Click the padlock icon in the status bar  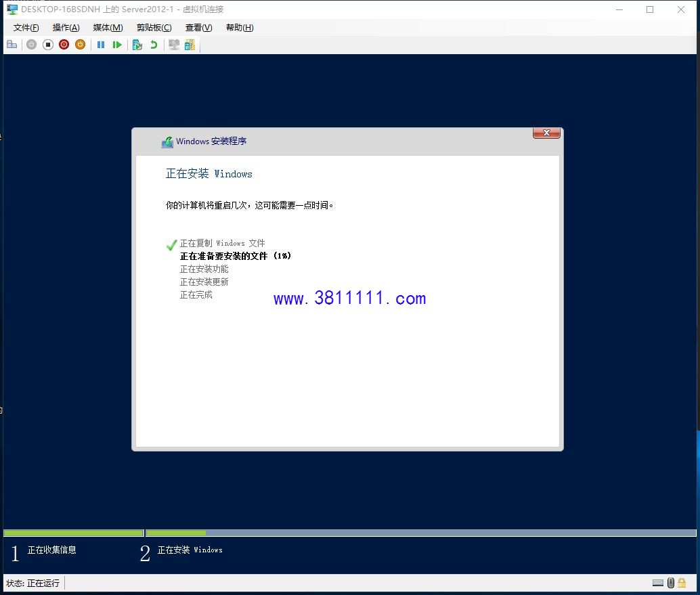682,583
